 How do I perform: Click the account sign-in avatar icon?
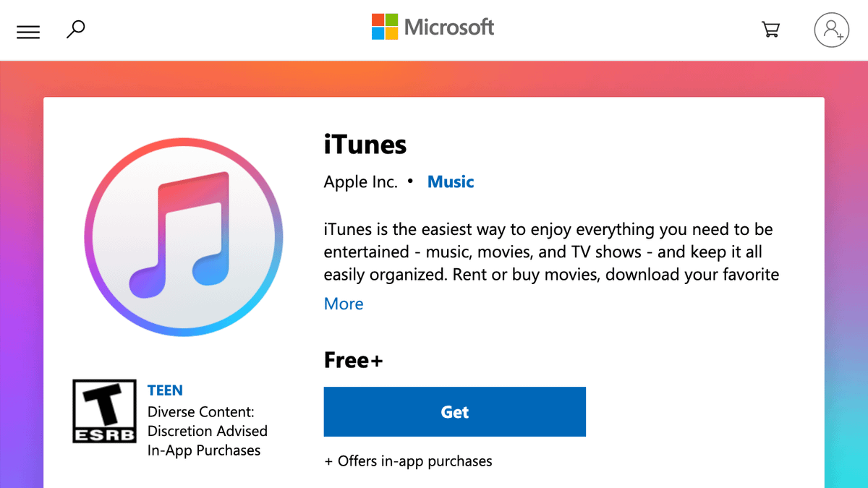(x=831, y=30)
